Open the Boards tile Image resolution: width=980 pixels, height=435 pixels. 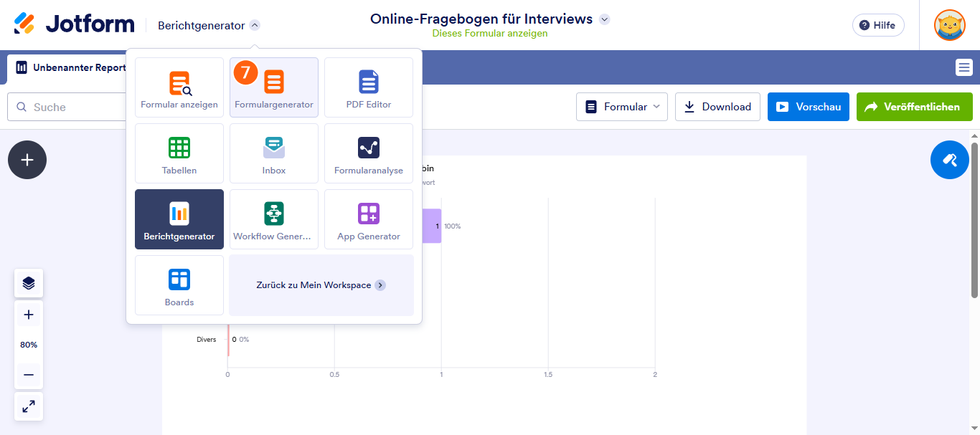(x=179, y=285)
